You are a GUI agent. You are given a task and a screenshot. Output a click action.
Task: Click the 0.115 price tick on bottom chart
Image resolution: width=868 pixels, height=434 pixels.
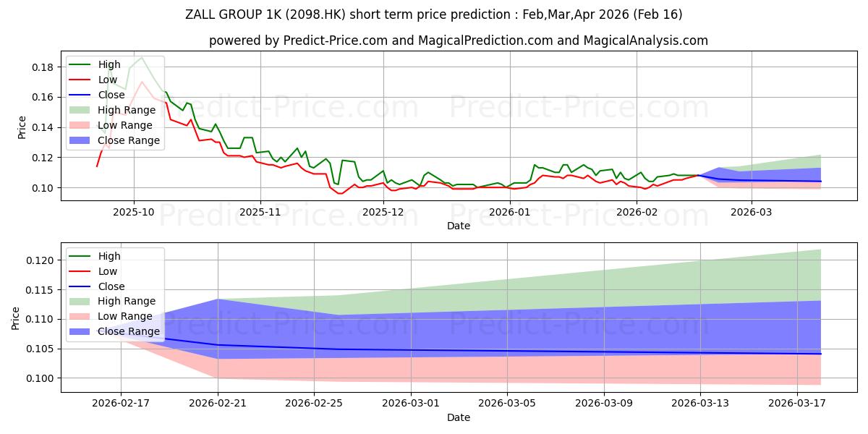(x=38, y=289)
